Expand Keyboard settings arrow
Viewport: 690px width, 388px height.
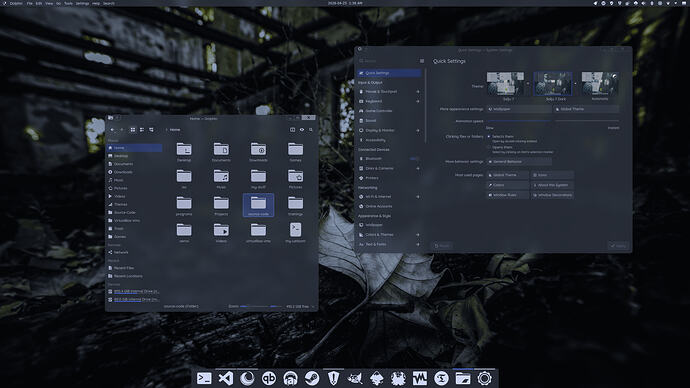click(x=418, y=101)
